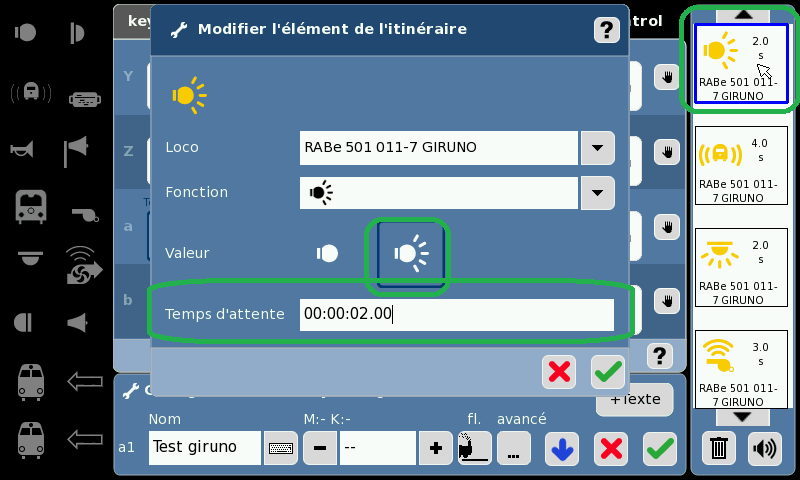Cancel the dialog with the red X

pos(559,372)
